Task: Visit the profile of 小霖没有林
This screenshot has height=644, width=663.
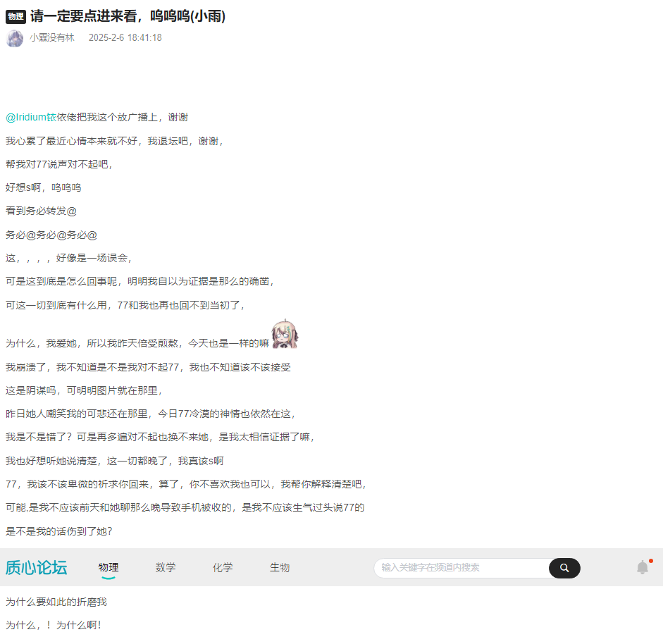Action: (51, 38)
